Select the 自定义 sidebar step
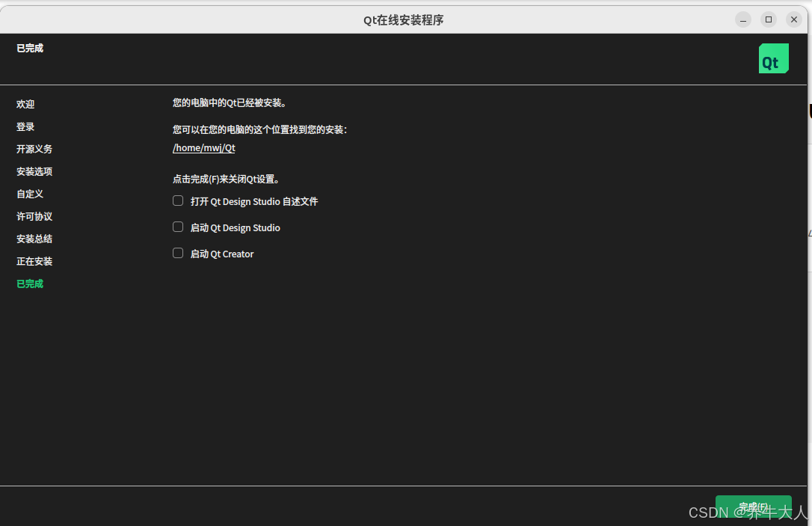The image size is (812, 526). (x=30, y=194)
